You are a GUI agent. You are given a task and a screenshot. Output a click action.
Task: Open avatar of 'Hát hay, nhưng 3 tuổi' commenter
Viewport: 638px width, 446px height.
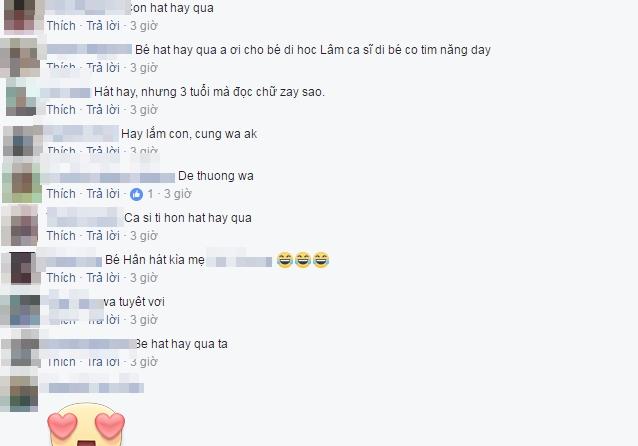pos(22,97)
